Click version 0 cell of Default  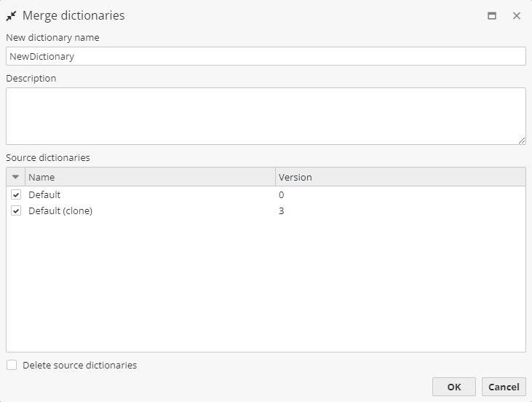(x=282, y=195)
